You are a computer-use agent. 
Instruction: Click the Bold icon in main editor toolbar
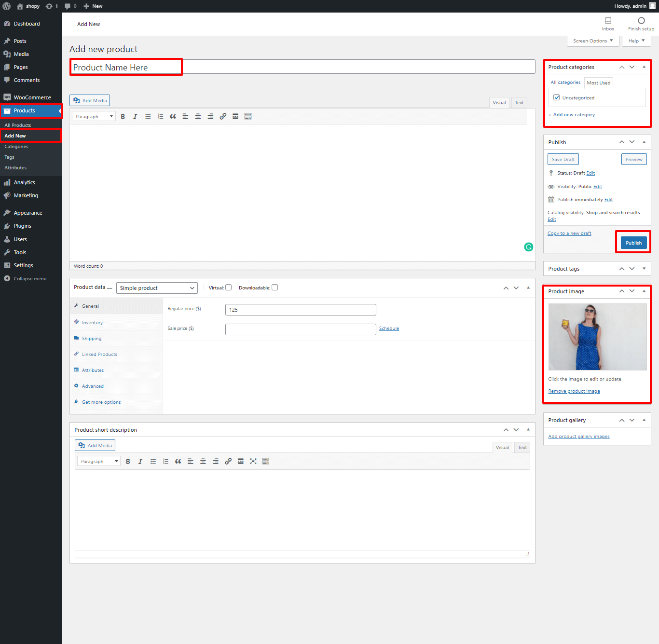pyautogui.click(x=123, y=117)
